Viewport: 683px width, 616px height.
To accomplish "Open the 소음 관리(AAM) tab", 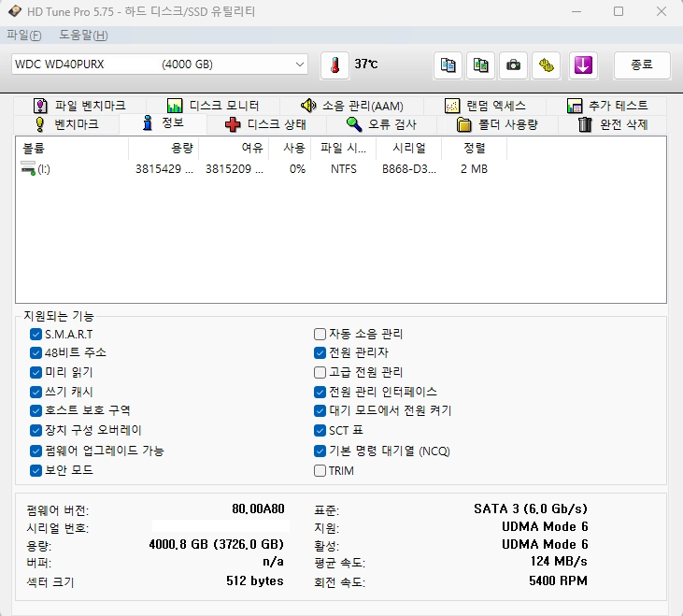I will pyautogui.click(x=351, y=106).
